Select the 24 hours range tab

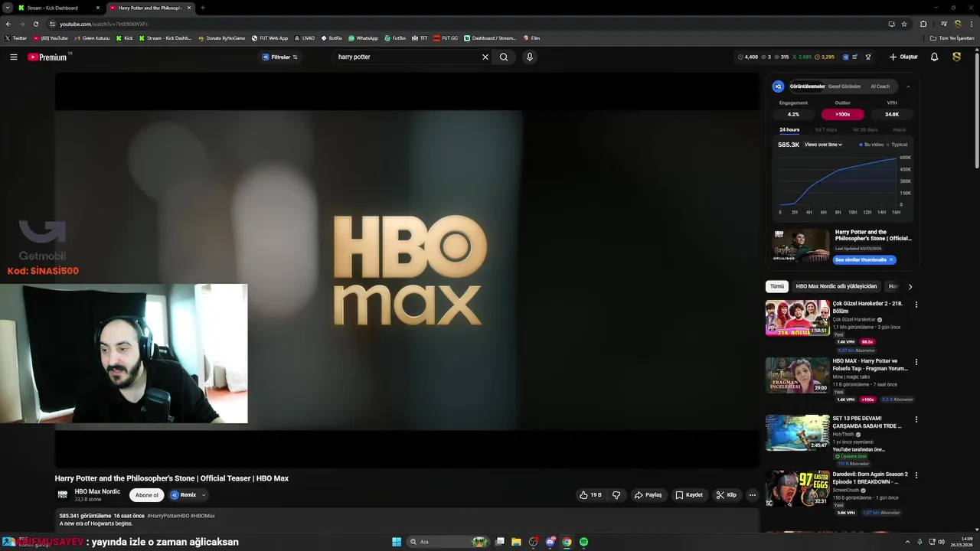click(789, 130)
